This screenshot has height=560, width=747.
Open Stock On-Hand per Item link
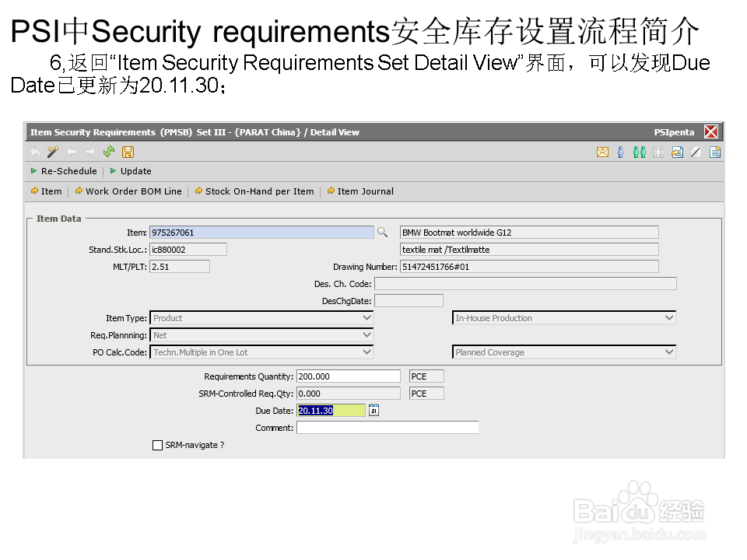point(254,191)
